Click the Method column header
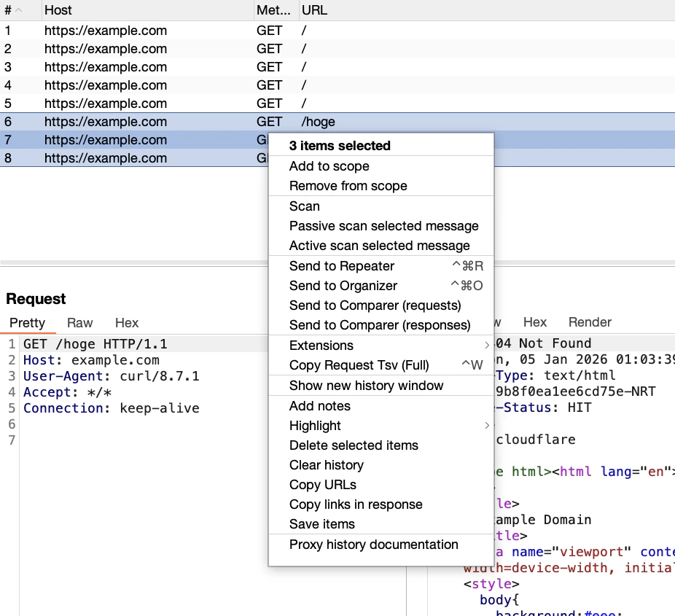The width and height of the screenshot is (675, 616). (x=276, y=10)
